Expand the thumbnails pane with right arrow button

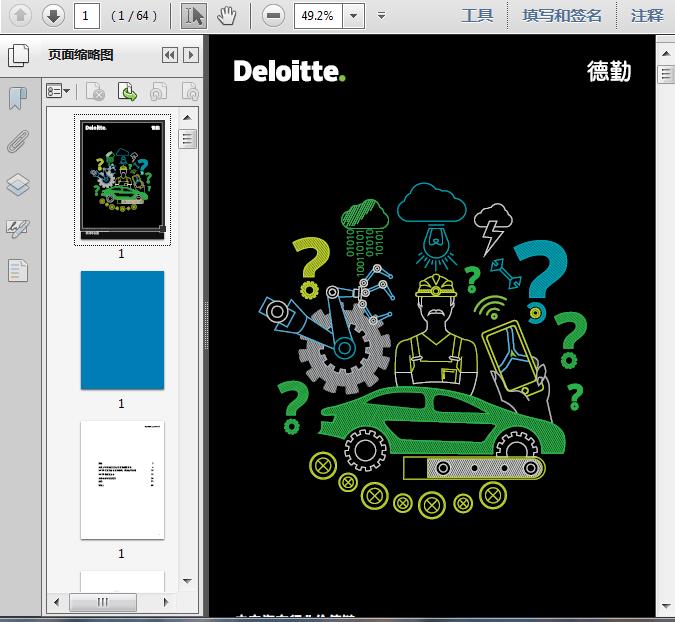190,55
